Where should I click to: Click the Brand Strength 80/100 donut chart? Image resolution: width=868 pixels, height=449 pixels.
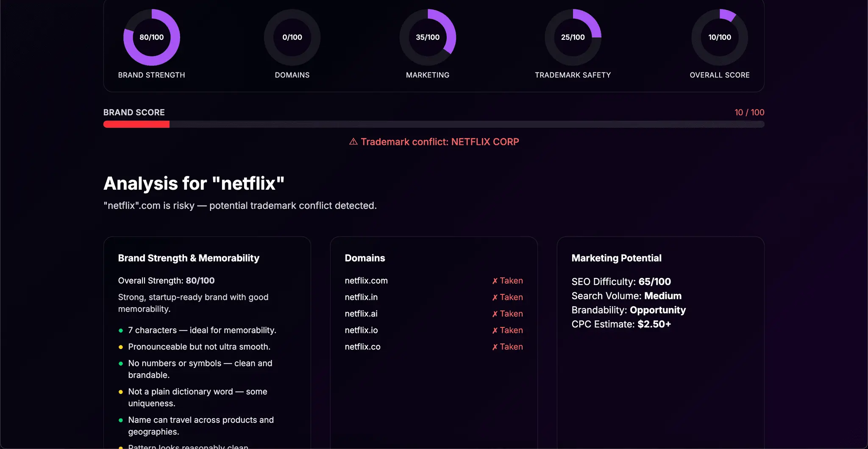tap(152, 37)
